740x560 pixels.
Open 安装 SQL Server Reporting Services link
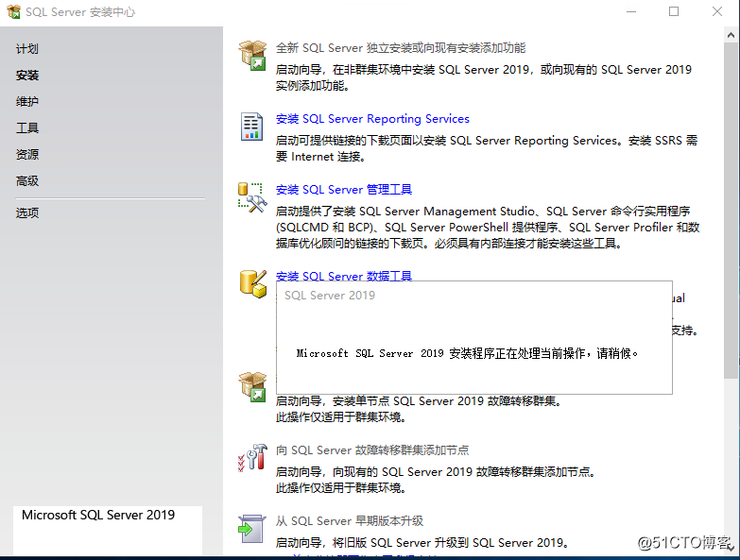click(372, 119)
